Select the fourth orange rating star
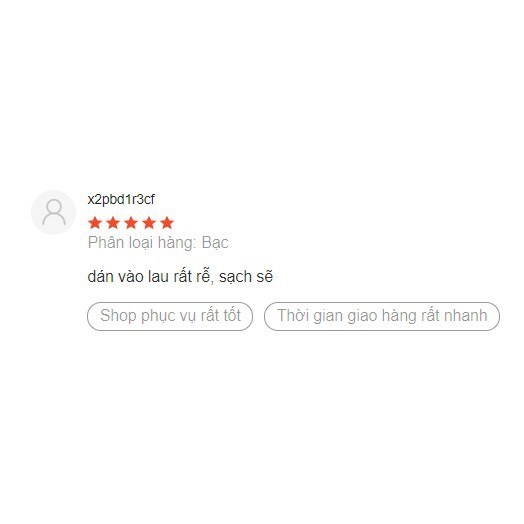The height and width of the screenshot is (524, 524). tap(149, 223)
